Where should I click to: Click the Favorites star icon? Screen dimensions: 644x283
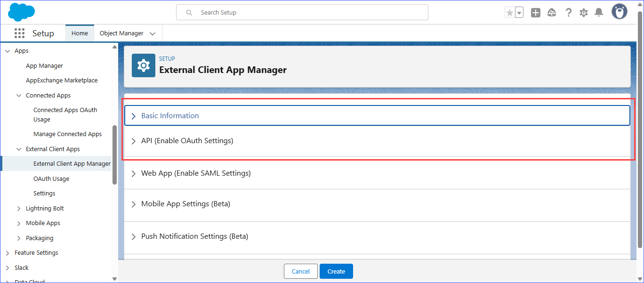click(x=509, y=13)
